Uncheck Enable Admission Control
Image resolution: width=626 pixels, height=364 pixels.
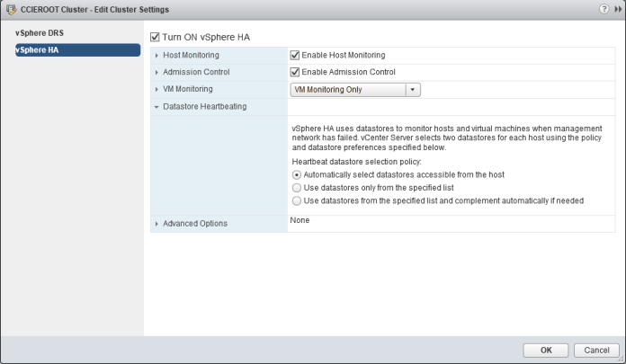[295, 72]
